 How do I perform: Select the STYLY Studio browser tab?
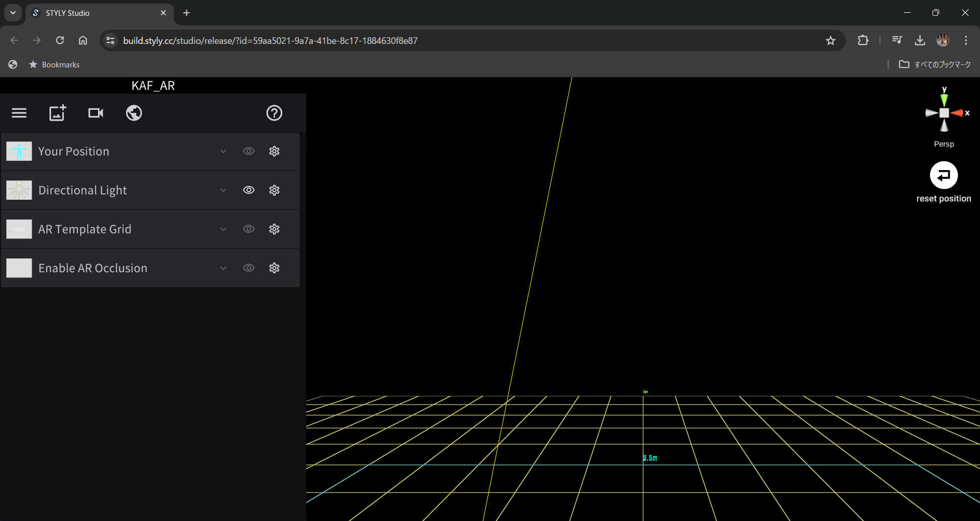point(97,13)
